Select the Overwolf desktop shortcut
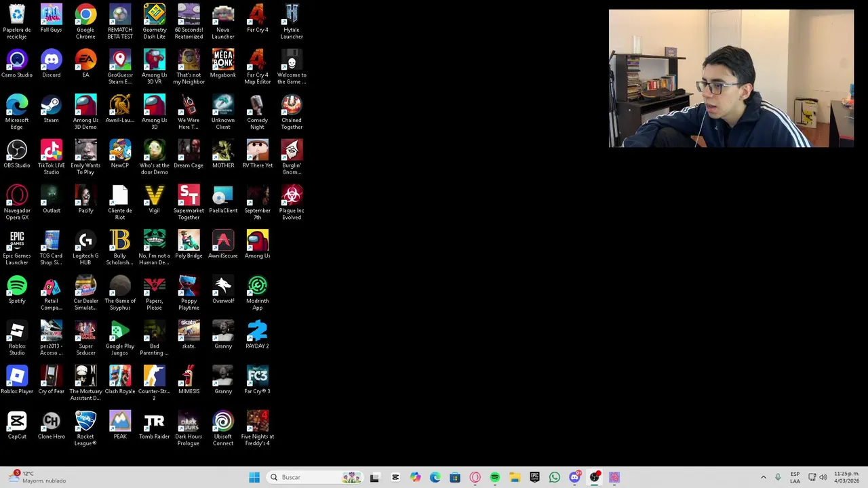 pyautogui.click(x=223, y=289)
